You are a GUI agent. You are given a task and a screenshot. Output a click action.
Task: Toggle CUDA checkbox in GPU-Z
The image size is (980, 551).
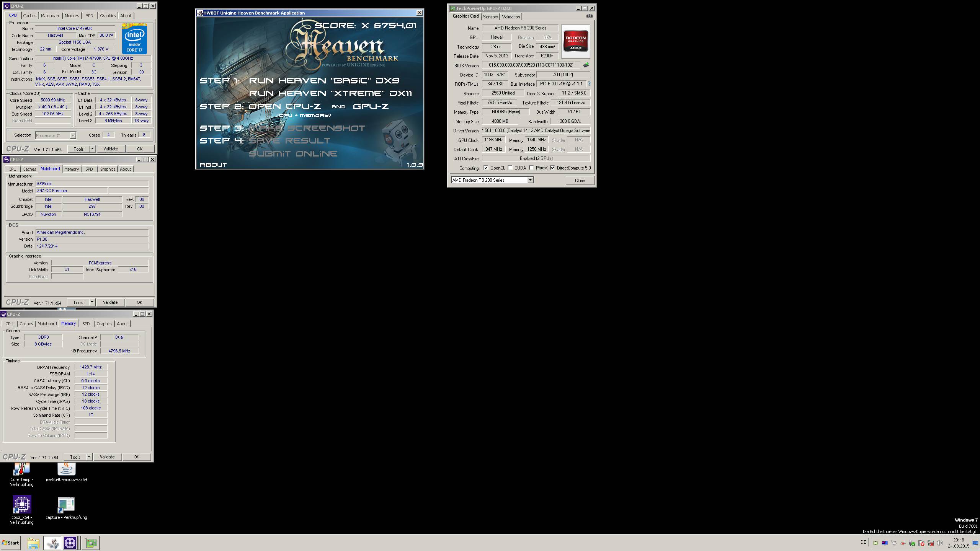pos(510,168)
